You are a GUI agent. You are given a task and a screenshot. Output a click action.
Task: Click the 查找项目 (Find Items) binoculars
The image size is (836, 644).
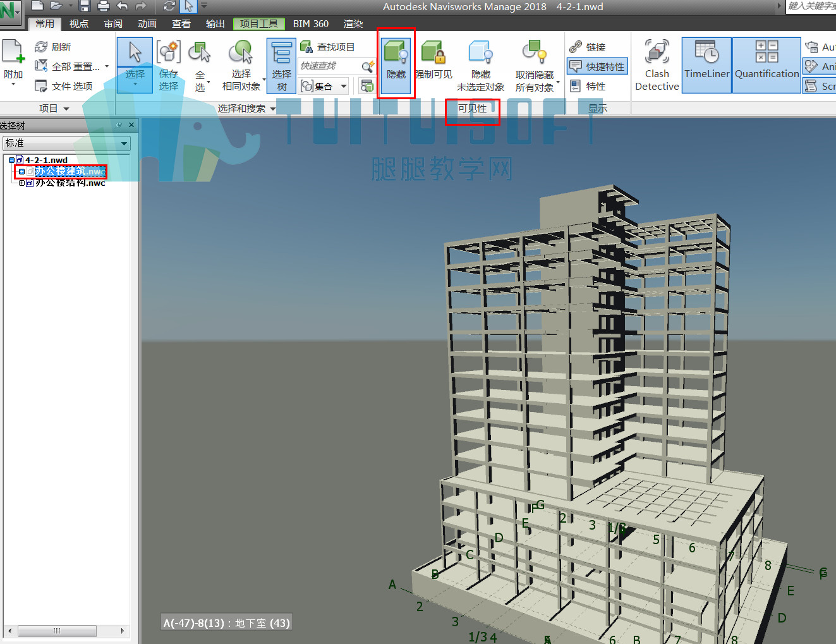[306, 47]
